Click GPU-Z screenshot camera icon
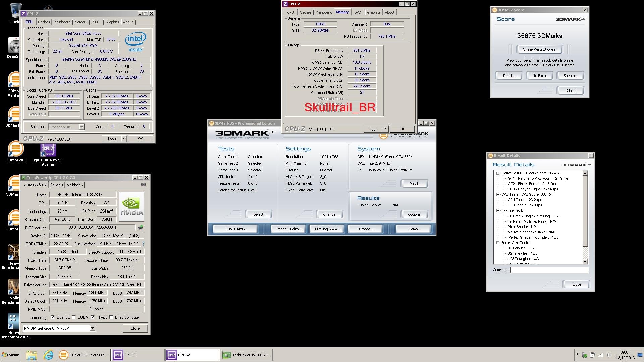 pyautogui.click(x=144, y=184)
